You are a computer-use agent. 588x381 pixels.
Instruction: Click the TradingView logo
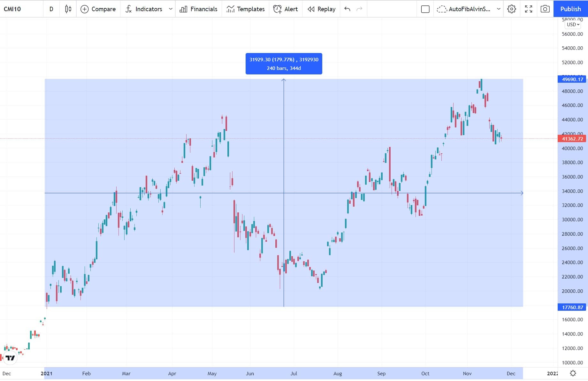(10, 358)
